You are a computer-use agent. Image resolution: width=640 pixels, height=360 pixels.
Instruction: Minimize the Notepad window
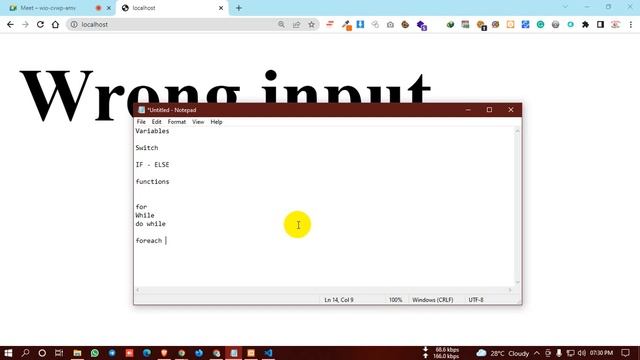tap(468, 110)
